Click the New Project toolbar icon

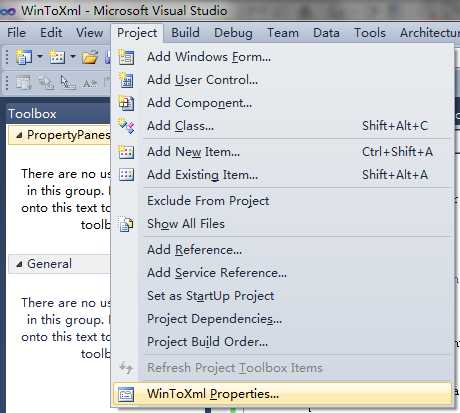coord(24,57)
